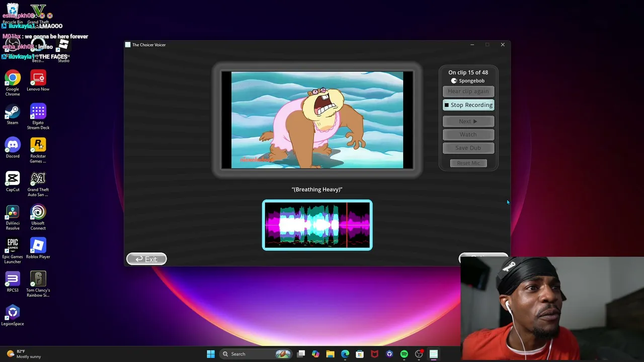This screenshot has width=644, height=362.
Task: Stop the recording in progress
Action: [x=468, y=105]
